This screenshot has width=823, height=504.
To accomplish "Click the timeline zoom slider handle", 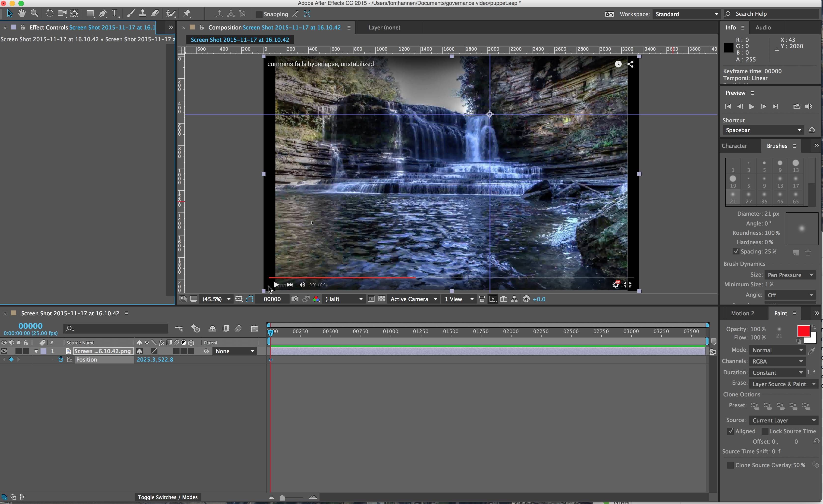I will tap(282, 497).
